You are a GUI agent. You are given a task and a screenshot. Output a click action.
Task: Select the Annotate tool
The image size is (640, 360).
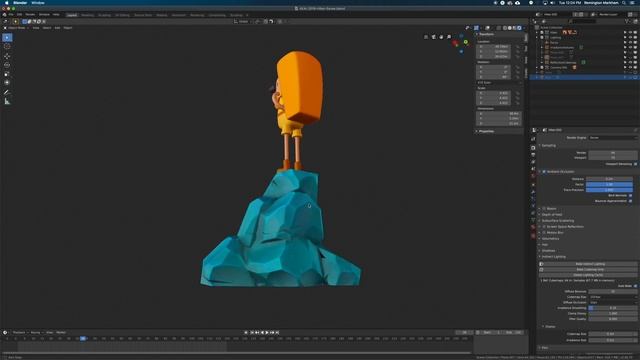pyautogui.click(x=7, y=92)
